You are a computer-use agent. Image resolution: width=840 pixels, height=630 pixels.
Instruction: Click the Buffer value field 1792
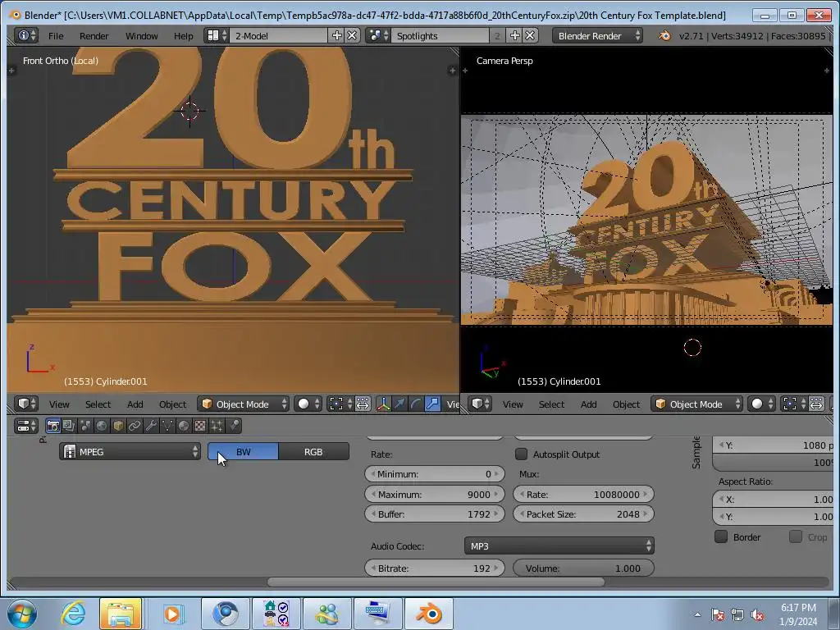[x=435, y=514]
